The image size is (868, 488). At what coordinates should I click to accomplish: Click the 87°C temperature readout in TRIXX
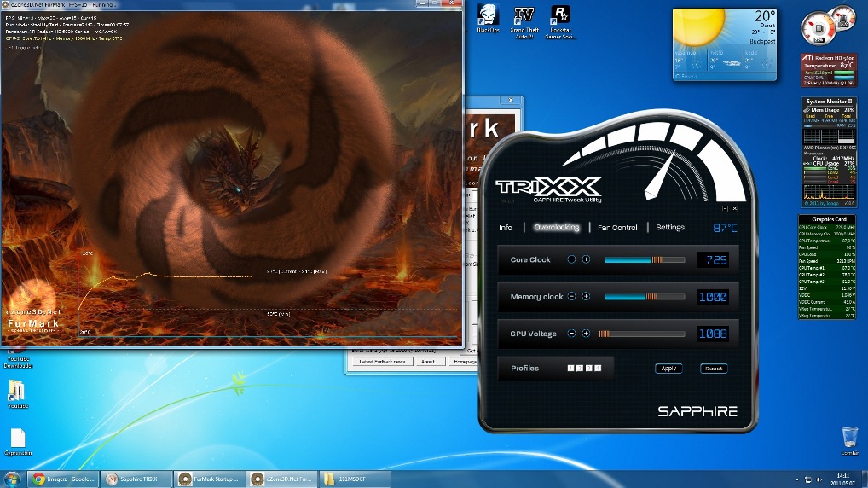point(725,228)
